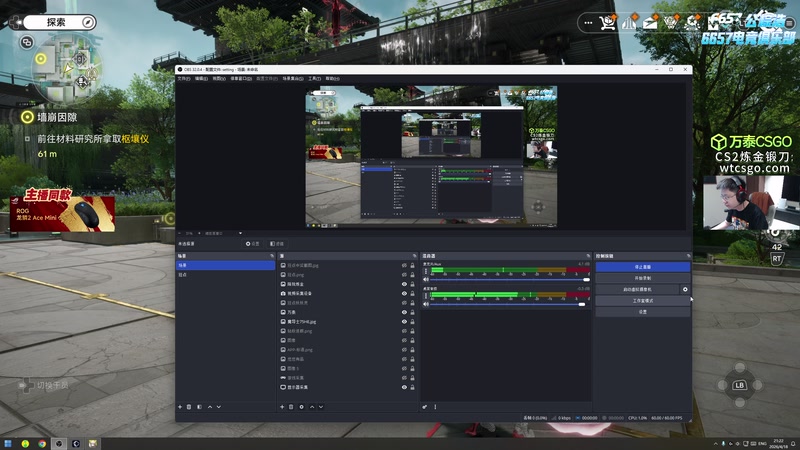Toggle lock on 视频采集设备 source
800x450 pixels.
pyautogui.click(x=412, y=293)
